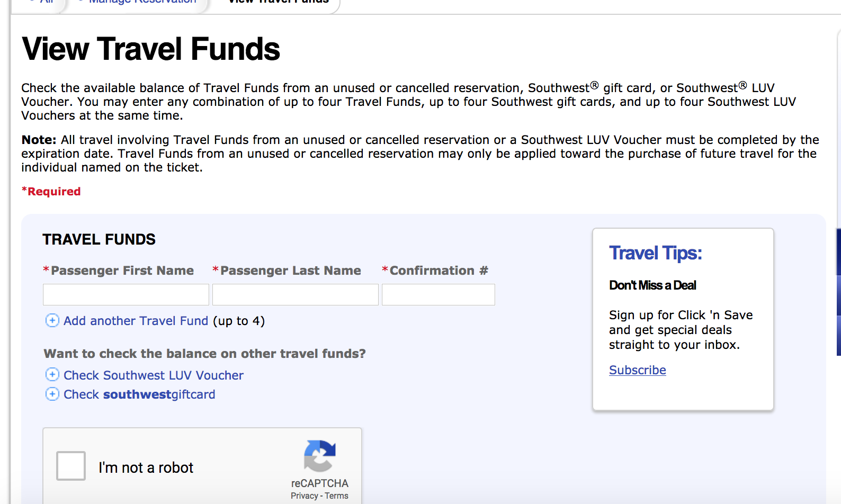The height and width of the screenshot is (504, 841).
Task: Click the Confirmation # field
Action: pos(438,294)
